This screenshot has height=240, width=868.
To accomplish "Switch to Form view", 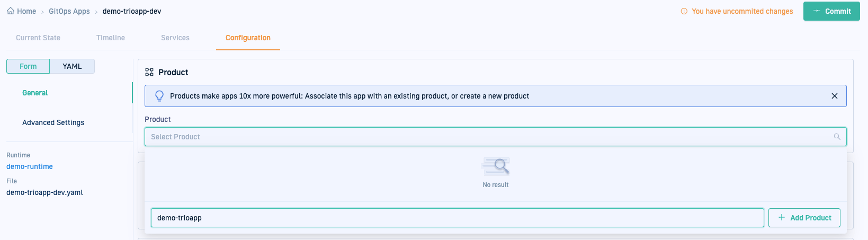I will tap(28, 66).
